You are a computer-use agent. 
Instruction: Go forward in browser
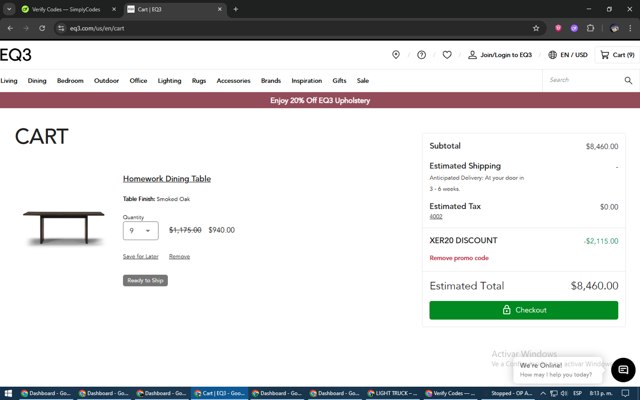click(26, 28)
